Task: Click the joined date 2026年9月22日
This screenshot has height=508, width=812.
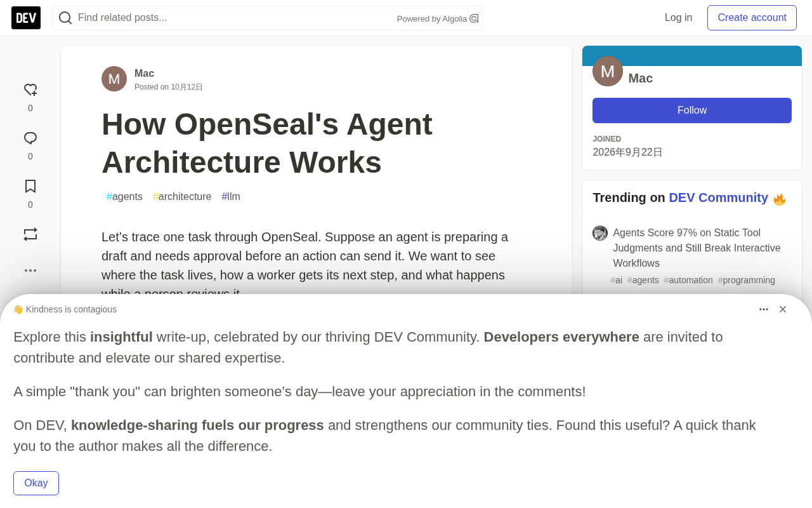Action: coord(628,152)
